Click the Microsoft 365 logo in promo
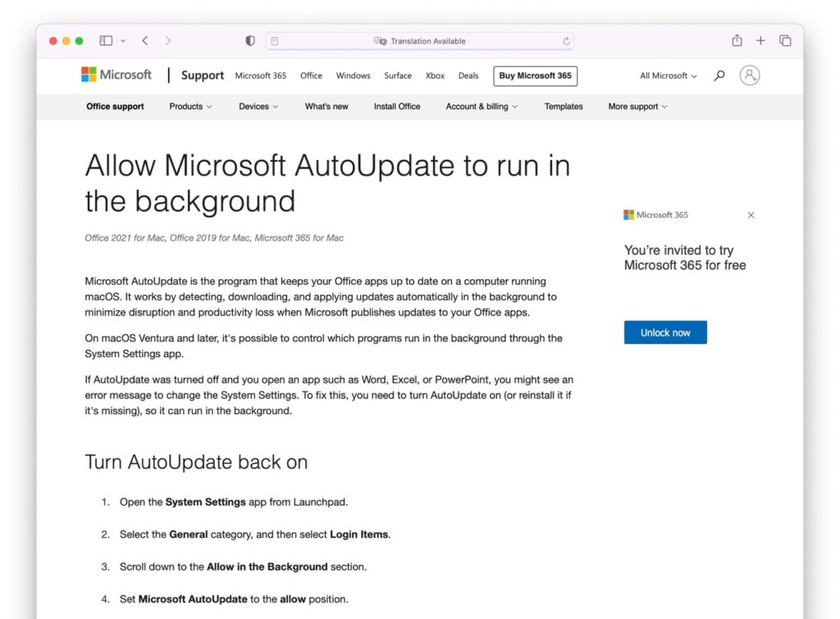Viewport: 840px width, 619px height. coord(655,215)
